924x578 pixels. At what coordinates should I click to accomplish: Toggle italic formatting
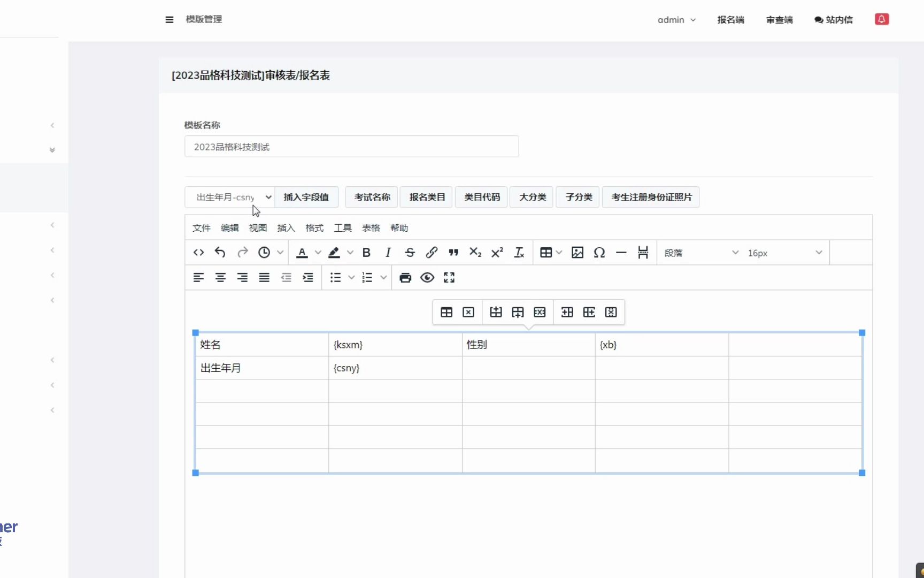click(388, 253)
